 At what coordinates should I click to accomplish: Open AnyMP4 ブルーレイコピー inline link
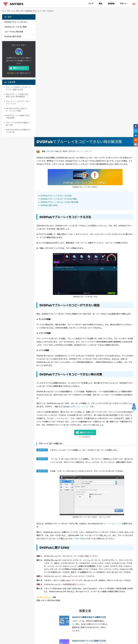coord(79,406)
